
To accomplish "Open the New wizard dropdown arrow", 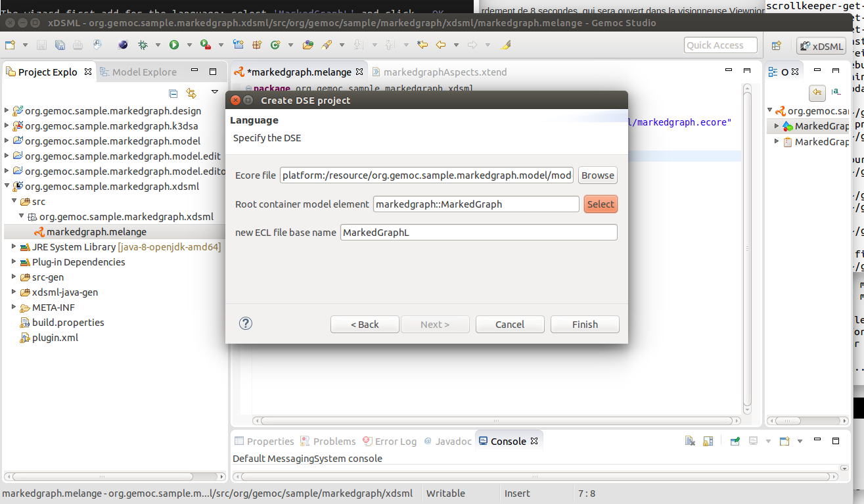I will point(25,45).
